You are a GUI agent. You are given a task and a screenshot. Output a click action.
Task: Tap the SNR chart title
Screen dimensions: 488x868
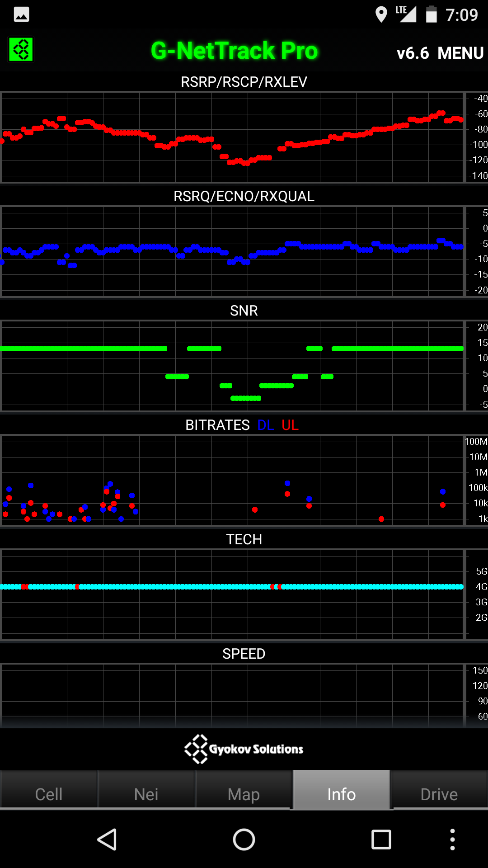coord(244,311)
